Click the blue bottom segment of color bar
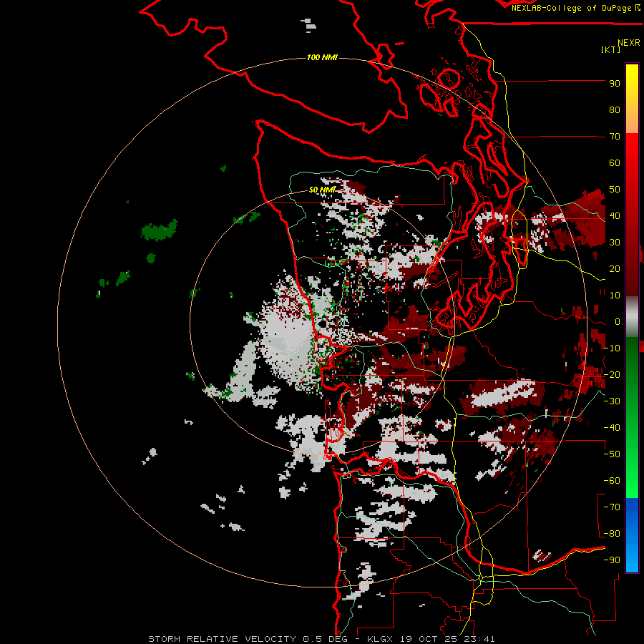Screen dimensions: 644x644 [x=632, y=535]
